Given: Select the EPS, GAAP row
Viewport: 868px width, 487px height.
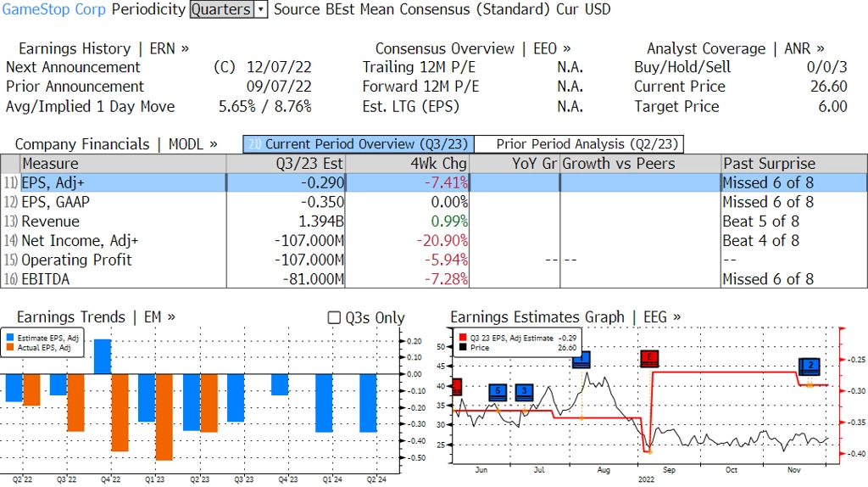Looking at the screenshot, I should point(434,202).
